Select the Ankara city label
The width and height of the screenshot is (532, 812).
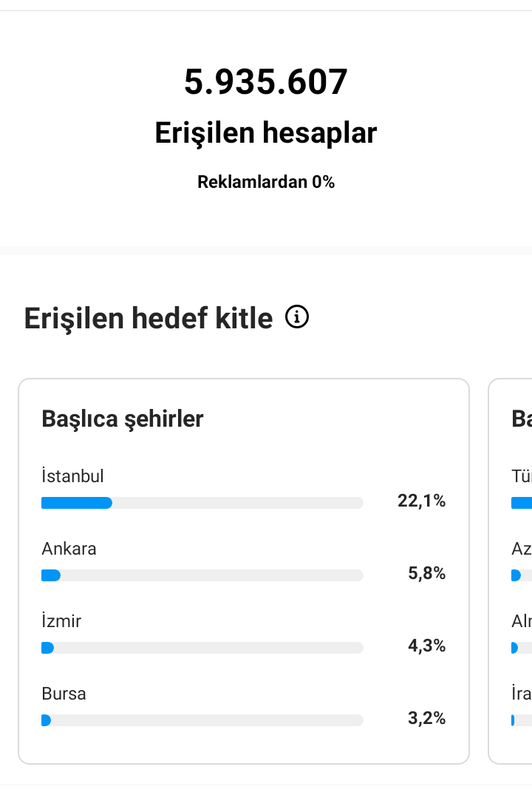[69, 549]
